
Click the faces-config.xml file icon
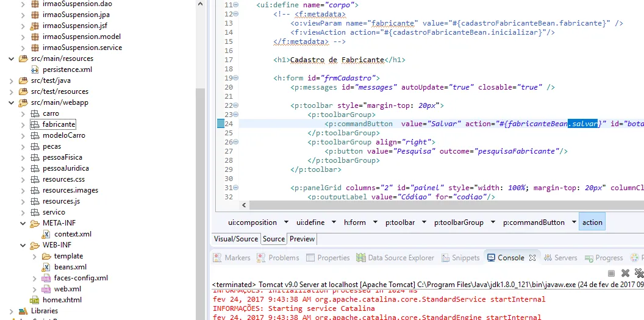(46, 278)
